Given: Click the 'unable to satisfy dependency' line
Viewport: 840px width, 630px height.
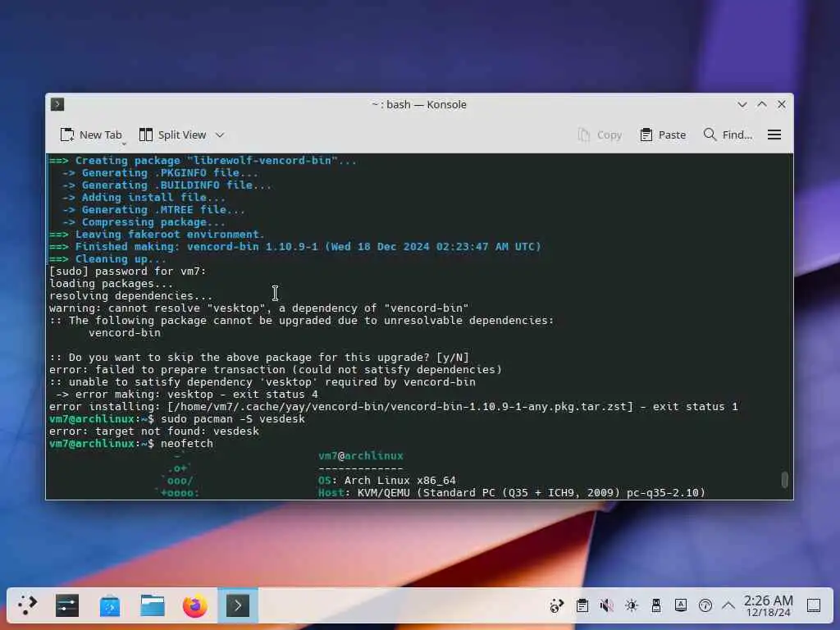Looking at the screenshot, I should [262, 382].
